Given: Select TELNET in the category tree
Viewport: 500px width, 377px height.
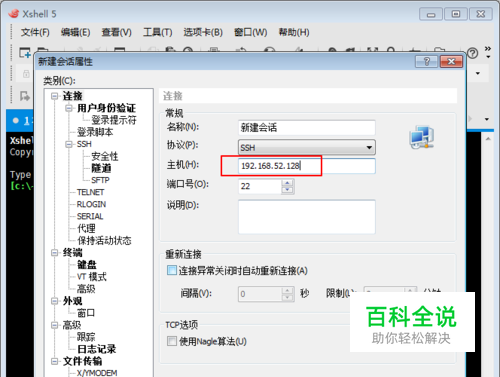Looking at the screenshot, I should (90, 192).
